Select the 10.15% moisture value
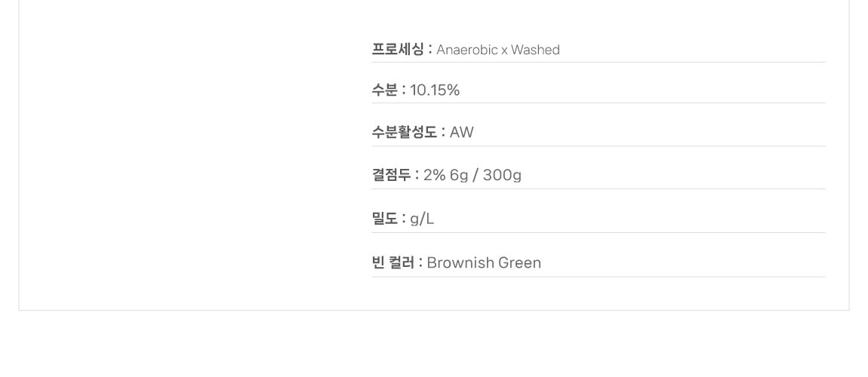The height and width of the screenshot is (377, 868). 435,90
